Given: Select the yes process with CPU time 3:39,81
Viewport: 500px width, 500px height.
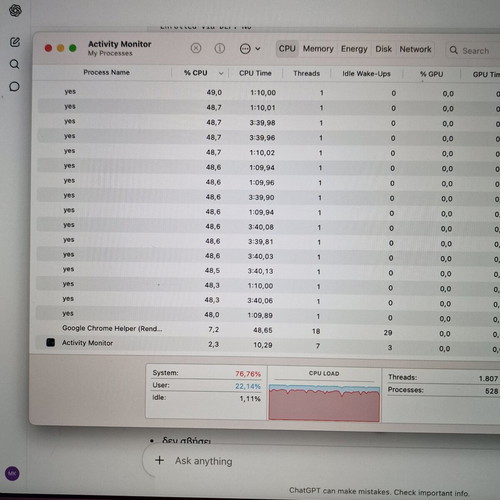Looking at the screenshot, I should [x=268, y=242].
